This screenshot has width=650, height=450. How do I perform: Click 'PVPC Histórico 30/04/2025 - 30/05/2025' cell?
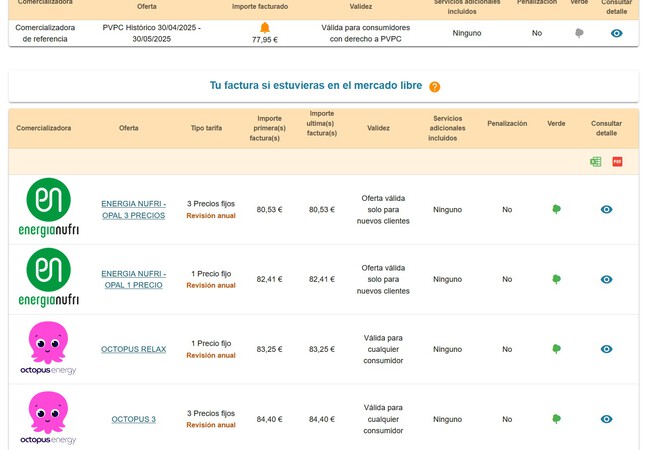[151, 33]
